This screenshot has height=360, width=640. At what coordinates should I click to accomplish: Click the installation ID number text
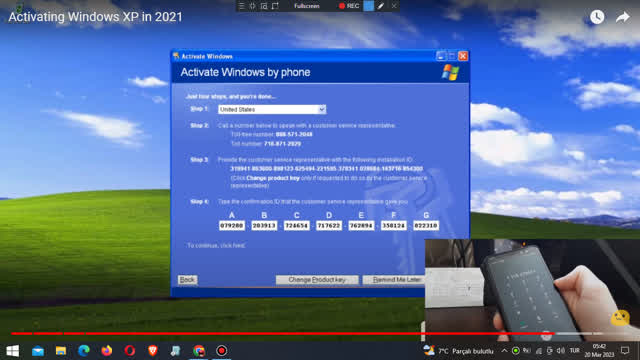pyautogui.click(x=327, y=169)
